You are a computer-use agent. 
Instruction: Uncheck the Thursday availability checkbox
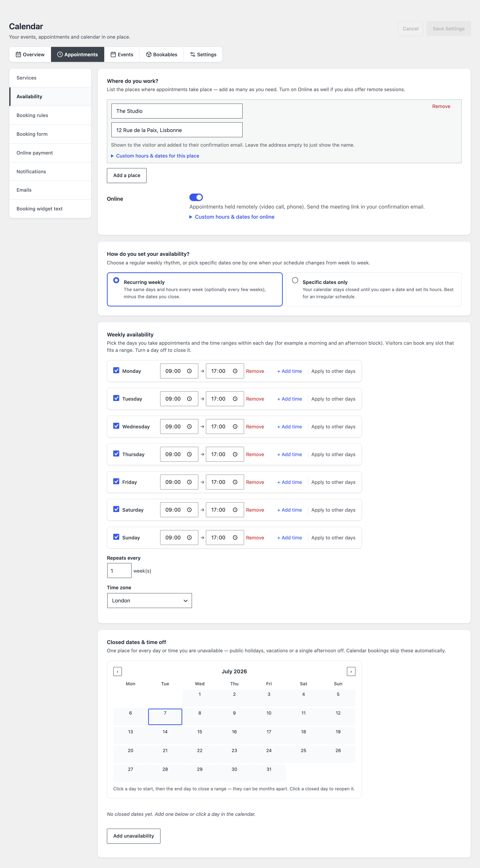[x=116, y=454]
